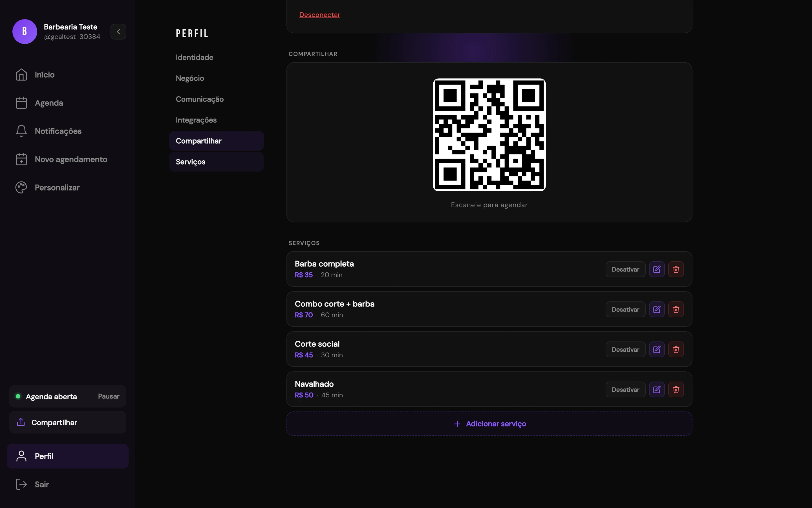Click the Escaneie para agendar caption
812x508 pixels.
tap(489, 205)
